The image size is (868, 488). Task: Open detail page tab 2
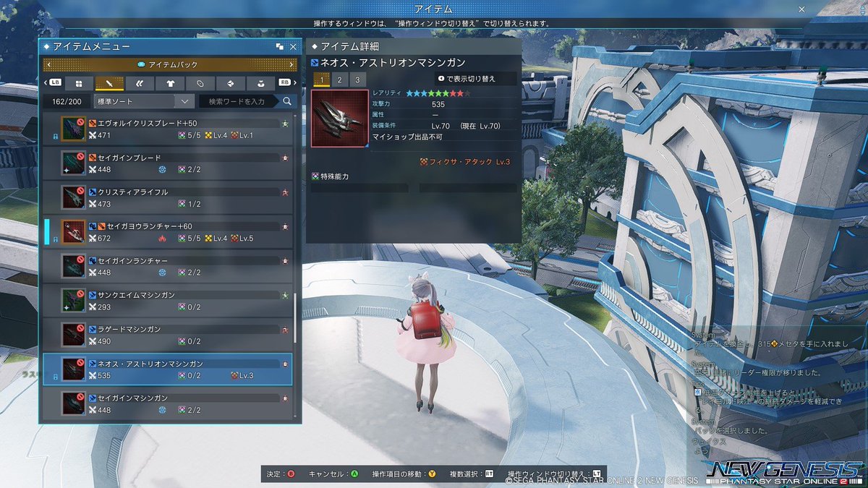[x=340, y=79]
